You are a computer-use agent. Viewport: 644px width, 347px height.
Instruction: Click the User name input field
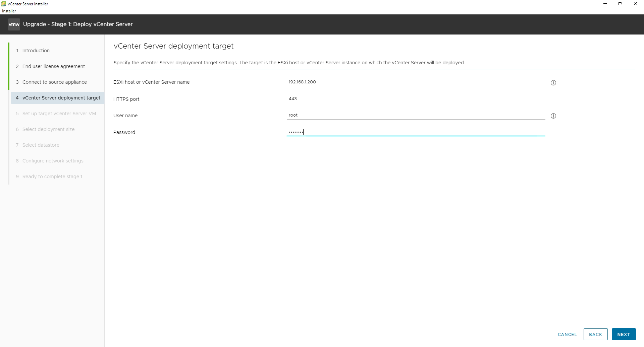pyautogui.click(x=416, y=115)
